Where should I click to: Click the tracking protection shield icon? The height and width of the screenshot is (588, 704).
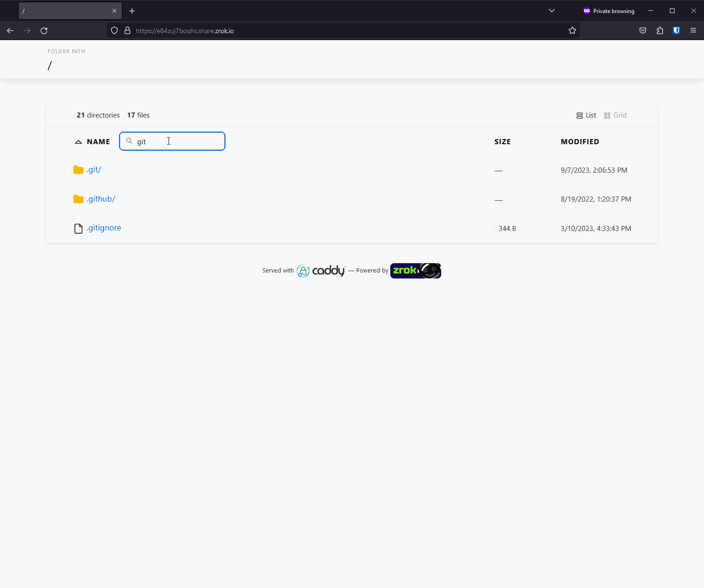click(x=114, y=31)
